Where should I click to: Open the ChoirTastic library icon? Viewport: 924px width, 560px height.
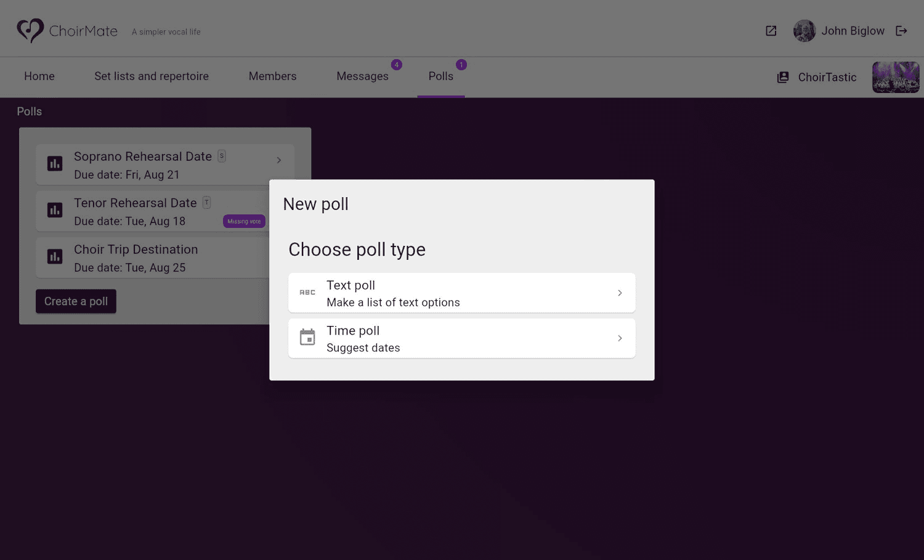click(x=783, y=77)
